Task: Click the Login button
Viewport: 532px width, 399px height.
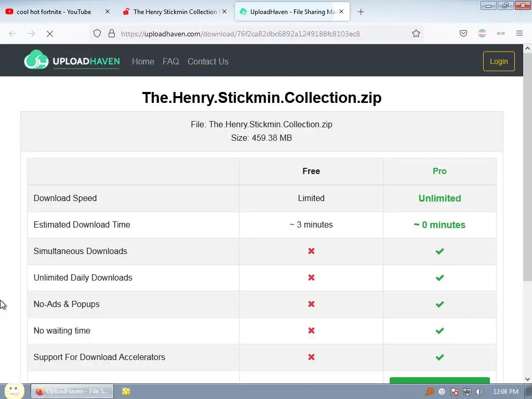Action: click(x=499, y=61)
